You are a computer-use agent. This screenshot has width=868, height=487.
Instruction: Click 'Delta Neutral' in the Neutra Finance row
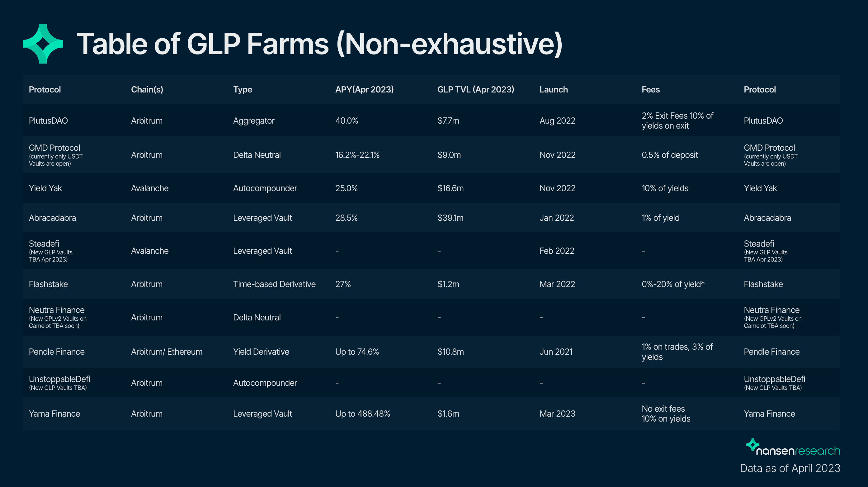pyautogui.click(x=257, y=318)
